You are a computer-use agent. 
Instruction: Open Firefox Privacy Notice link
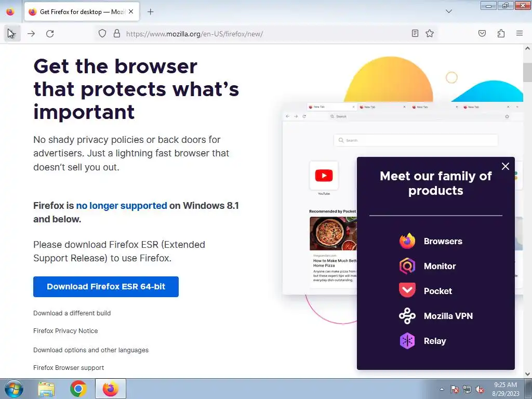[x=65, y=331]
